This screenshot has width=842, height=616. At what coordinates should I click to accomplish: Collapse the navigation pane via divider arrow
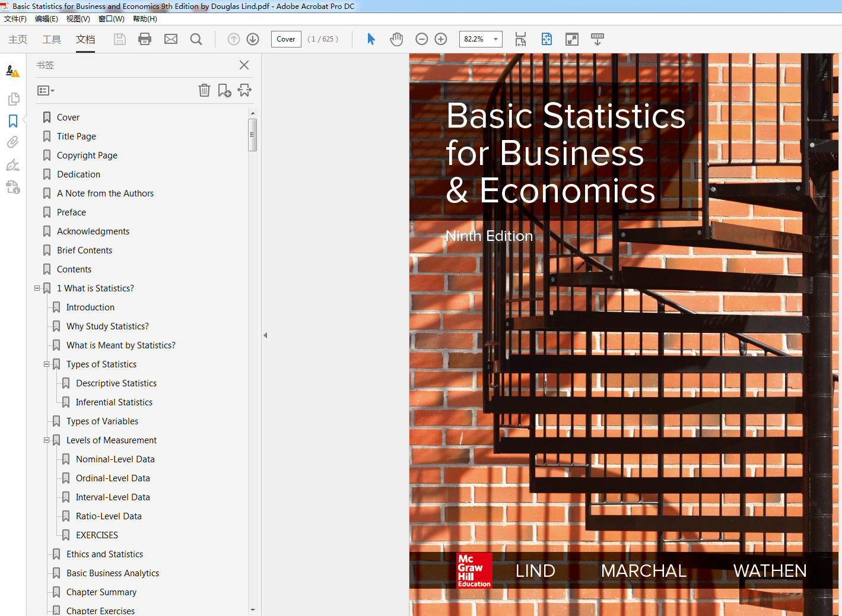[265, 335]
